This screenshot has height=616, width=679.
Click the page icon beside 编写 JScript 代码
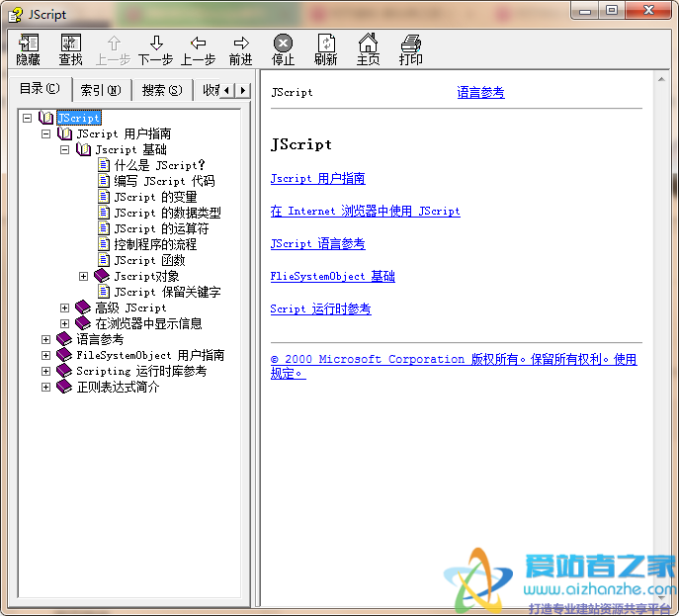pos(104,181)
